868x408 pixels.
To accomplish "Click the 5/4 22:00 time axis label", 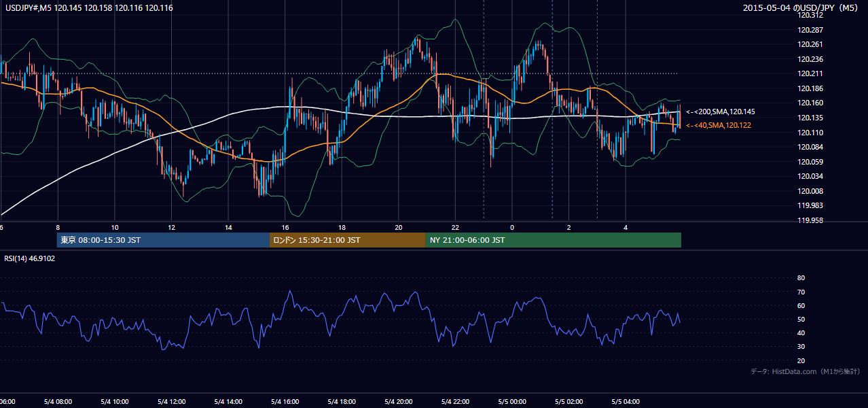I will click(x=455, y=401).
